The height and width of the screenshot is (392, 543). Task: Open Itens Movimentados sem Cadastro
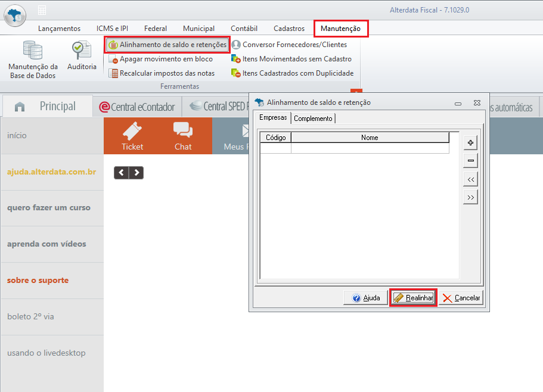coord(291,59)
